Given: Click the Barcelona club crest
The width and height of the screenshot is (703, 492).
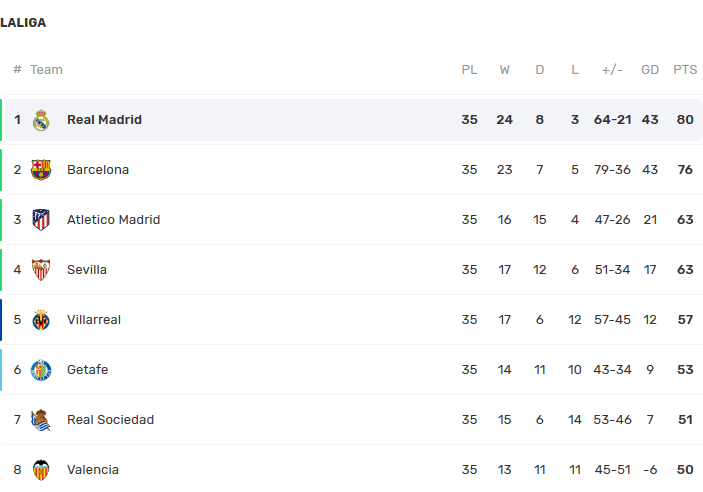Looking at the screenshot, I should [x=41, y=170].
